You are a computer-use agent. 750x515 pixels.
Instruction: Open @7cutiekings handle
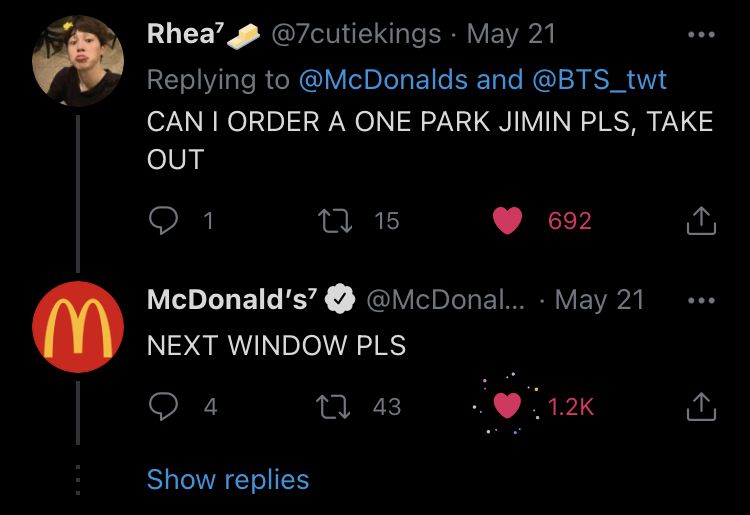point(356,34)
